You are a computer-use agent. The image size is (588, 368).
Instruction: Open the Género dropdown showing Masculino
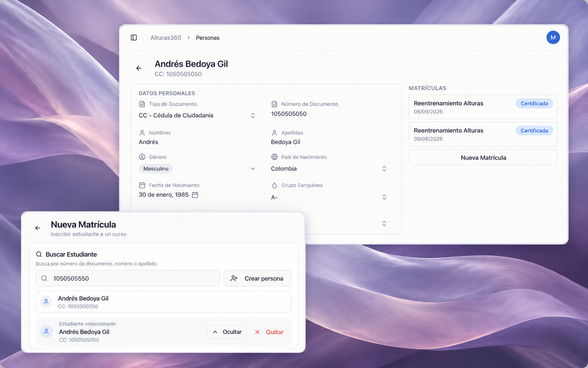point(197,169)
